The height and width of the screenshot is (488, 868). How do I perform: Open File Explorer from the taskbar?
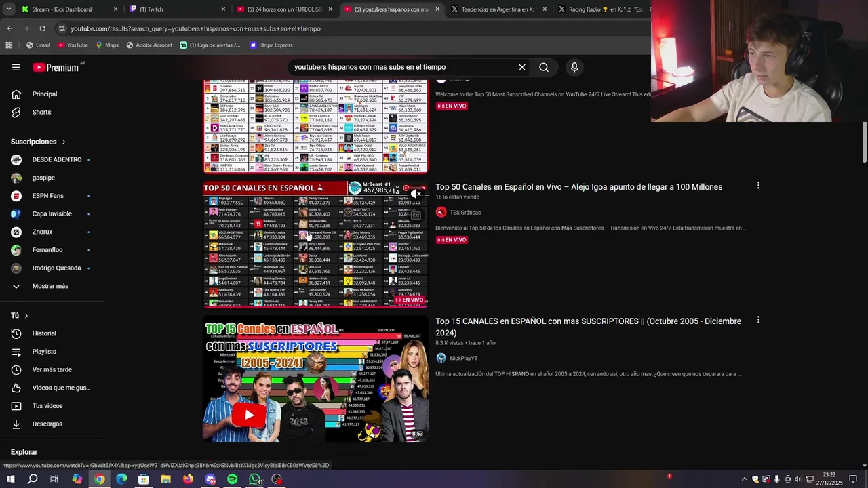tap(165, 479)
